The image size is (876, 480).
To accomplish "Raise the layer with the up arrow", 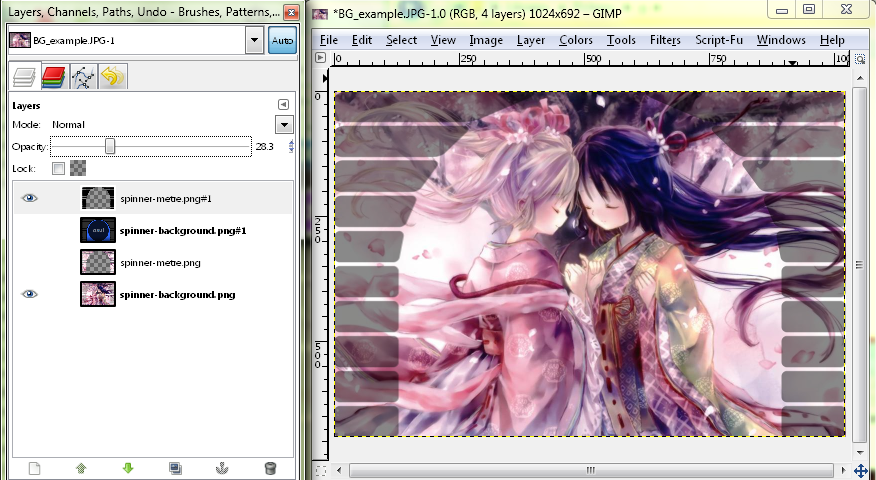I will 81,468.
